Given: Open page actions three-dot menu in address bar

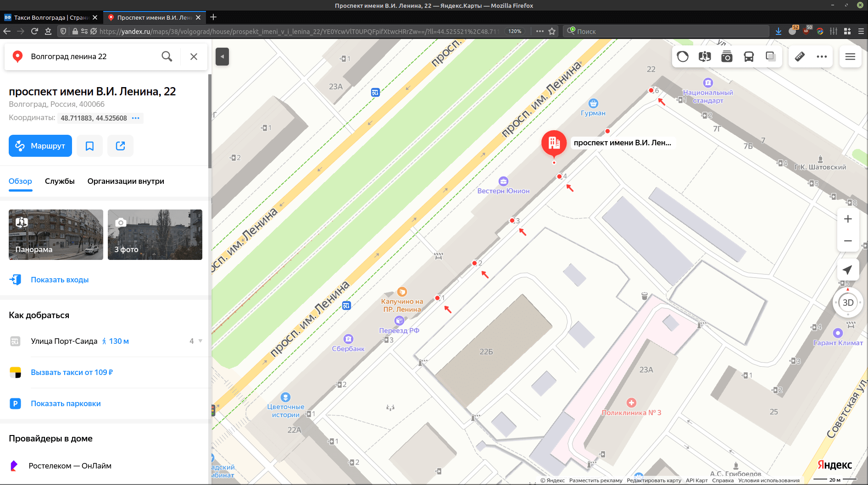Looking at the screenshot, I should (x=540, y=31).
